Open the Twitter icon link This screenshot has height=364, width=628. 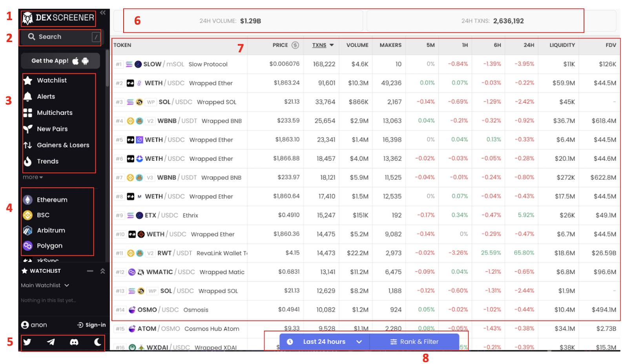pos(27,342)
